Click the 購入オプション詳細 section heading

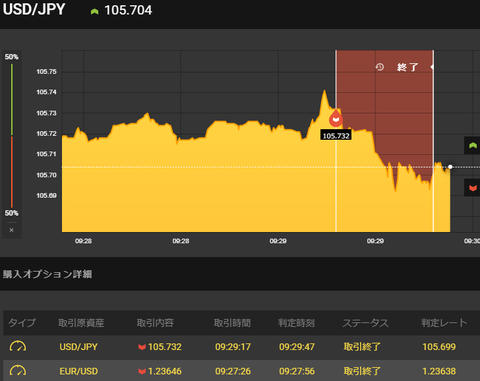47,274
